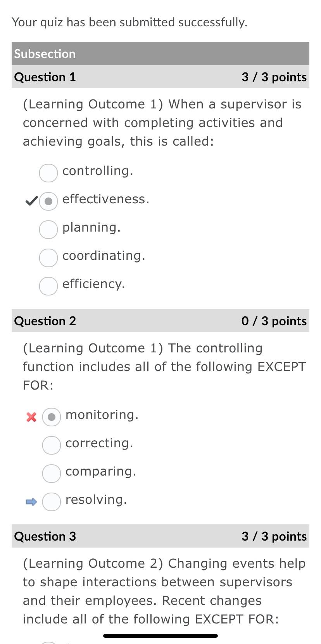Select the coordinating radio option

pos(48,258)
